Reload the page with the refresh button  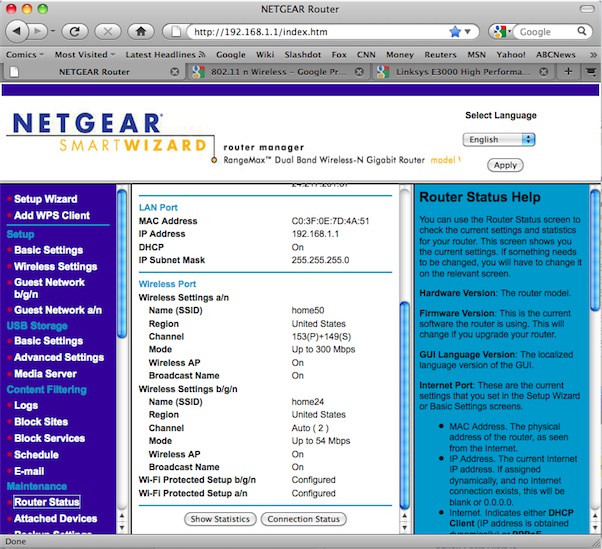click(74, 31)
